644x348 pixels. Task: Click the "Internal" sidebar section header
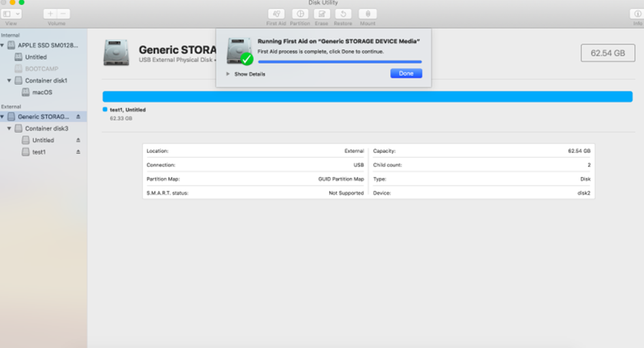click(10, 35)
